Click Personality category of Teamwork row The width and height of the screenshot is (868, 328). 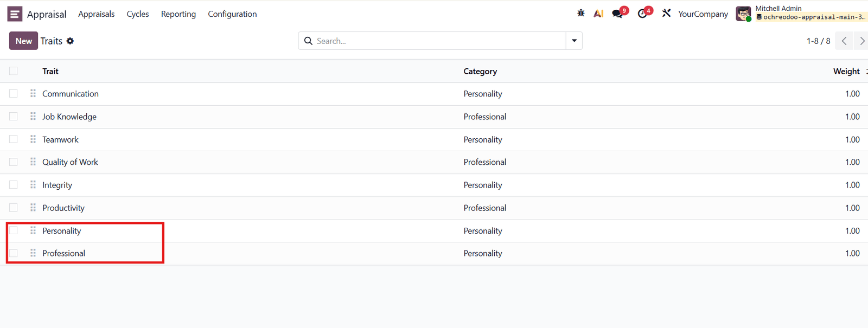tap(483, 139)
